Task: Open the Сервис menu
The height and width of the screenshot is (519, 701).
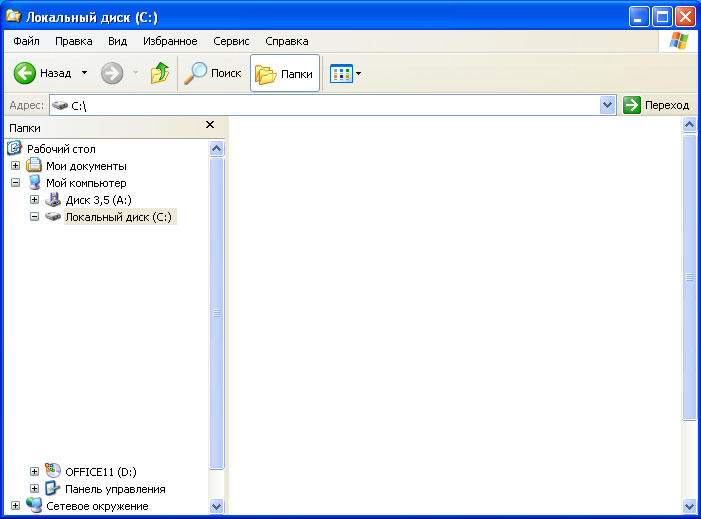Action: (231, 41)
